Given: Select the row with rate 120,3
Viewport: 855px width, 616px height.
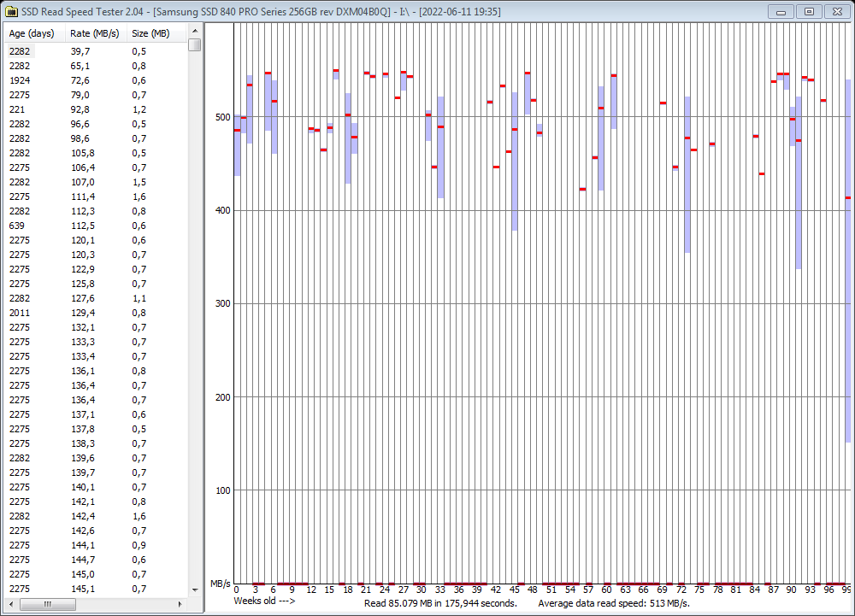Looking at the screenshot, I should tap(96, 255).
